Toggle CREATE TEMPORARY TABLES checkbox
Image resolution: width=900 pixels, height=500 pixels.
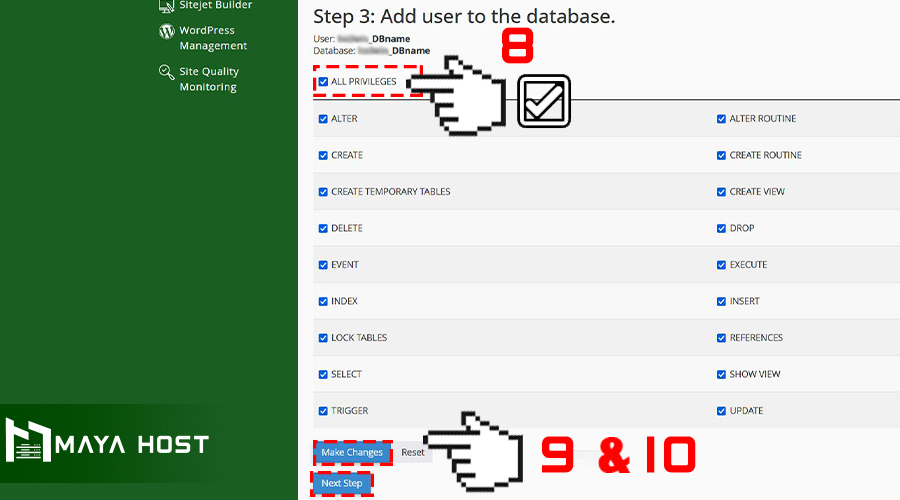tap(323, 192)
